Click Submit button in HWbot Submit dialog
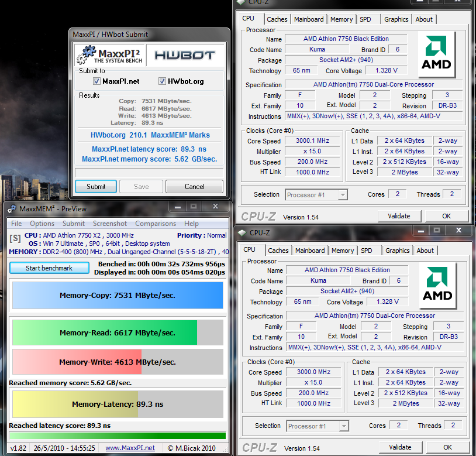Image resolution: width=476 pixels, height=456 pixels. pos(96,187)
